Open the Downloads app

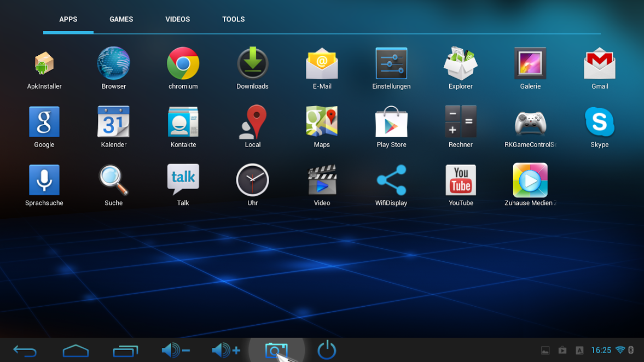point(252,64)
